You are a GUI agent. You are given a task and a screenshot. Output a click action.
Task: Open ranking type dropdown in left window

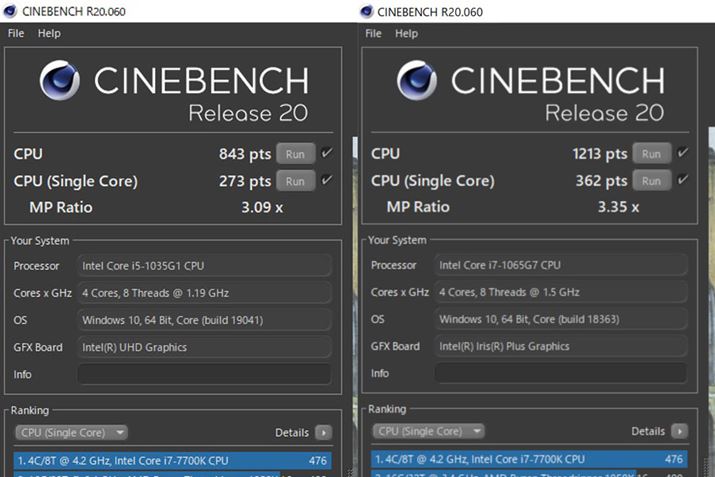coord(71,432)
